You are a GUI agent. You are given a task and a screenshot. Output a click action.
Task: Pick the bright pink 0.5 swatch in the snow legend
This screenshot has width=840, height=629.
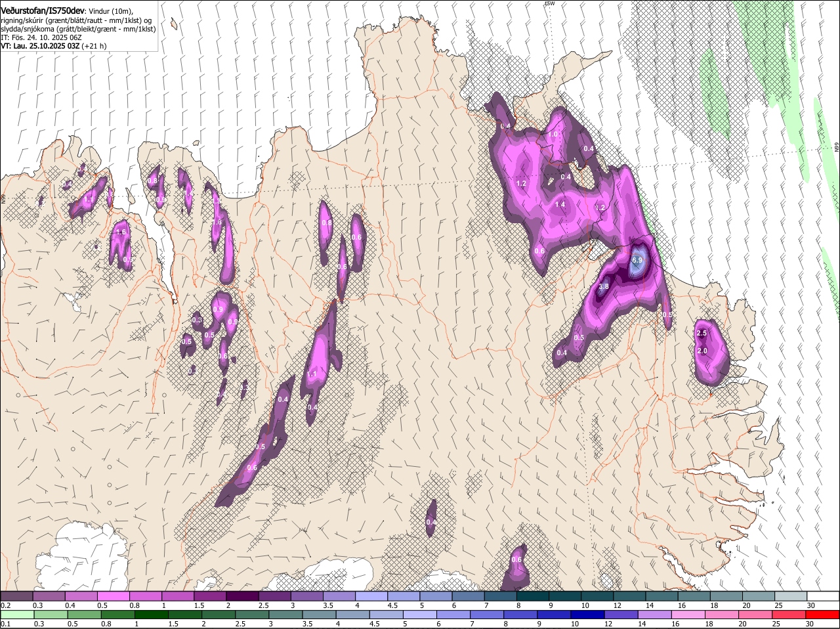[113, 596]
